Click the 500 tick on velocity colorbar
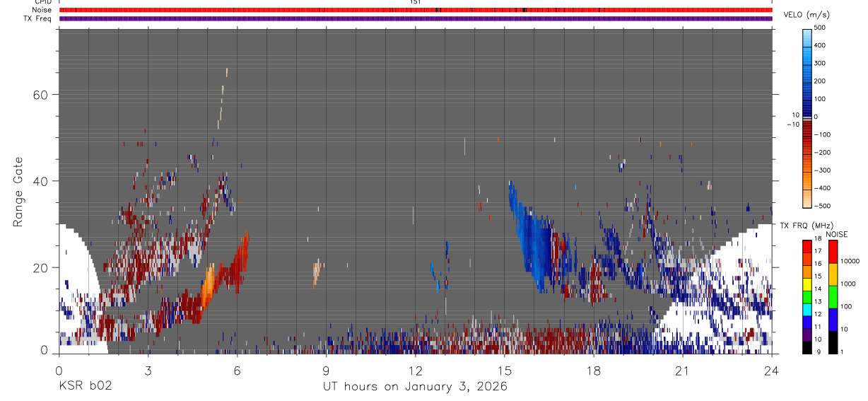This screenshot has width=868, height=401. [821, 28]
